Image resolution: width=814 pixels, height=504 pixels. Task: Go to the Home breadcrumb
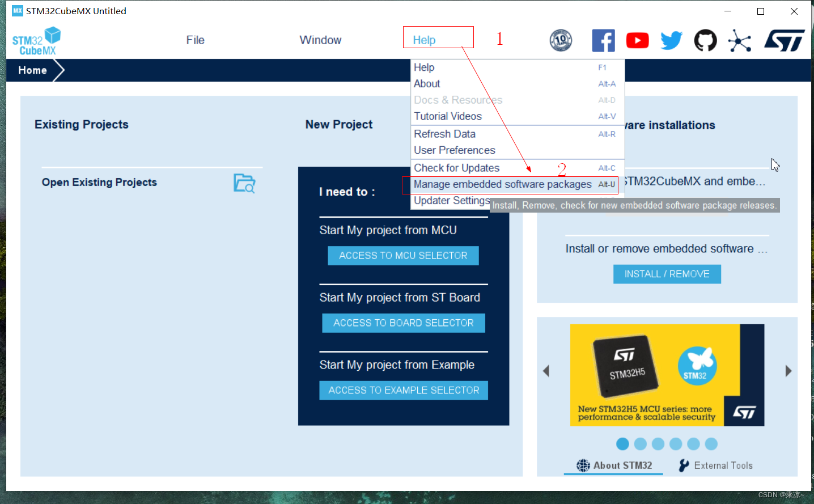click(32, 70)
